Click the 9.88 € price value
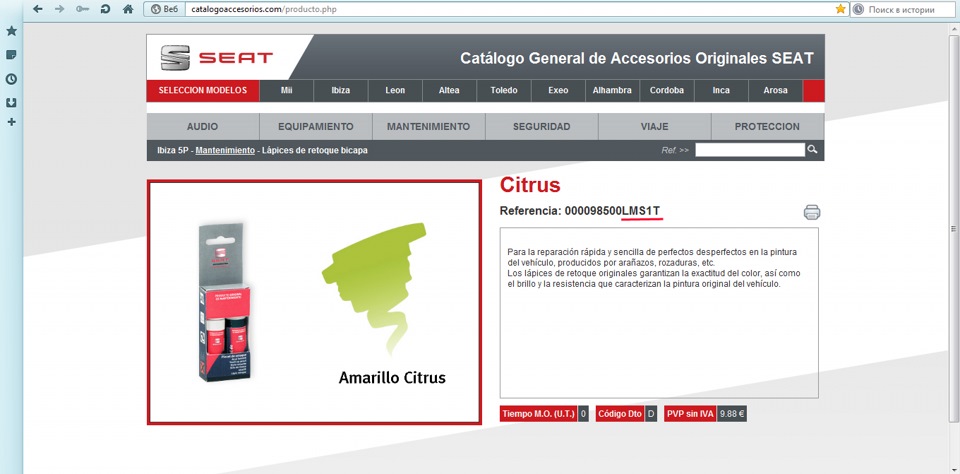Viewport: 960px width, 474px height. (x=732, y=414)
